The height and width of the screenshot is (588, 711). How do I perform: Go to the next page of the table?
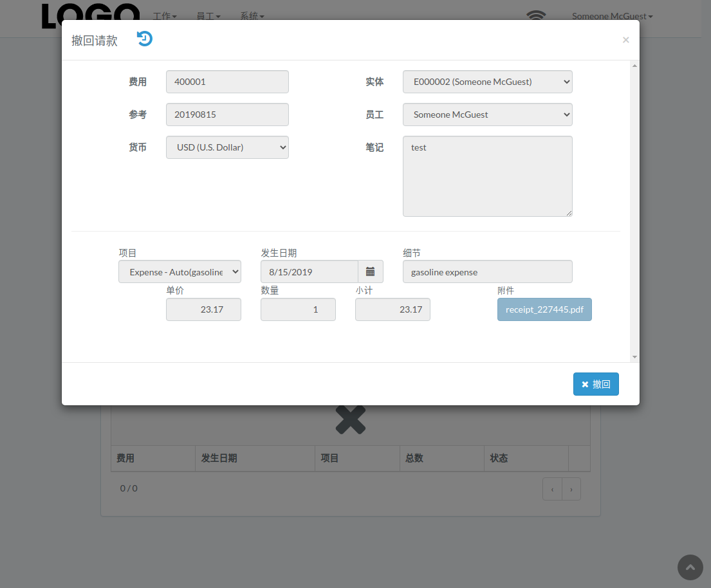coord(571,489)
